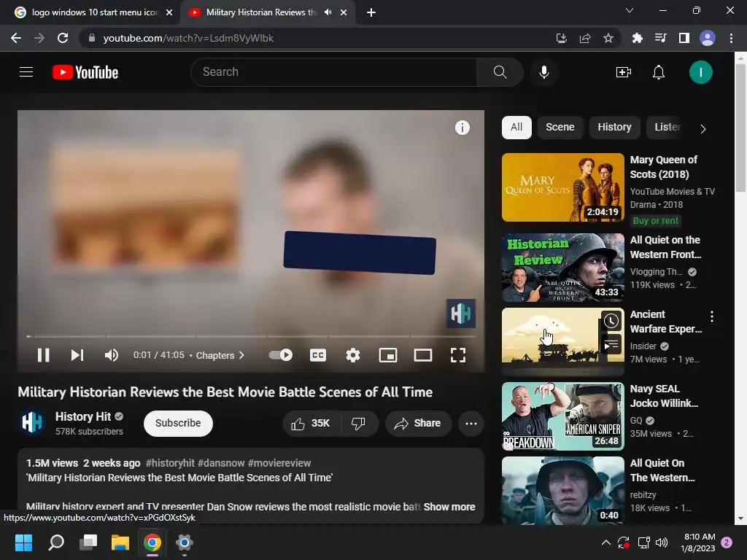Subscribe to History Hit
747x560 pixels.
178,424
